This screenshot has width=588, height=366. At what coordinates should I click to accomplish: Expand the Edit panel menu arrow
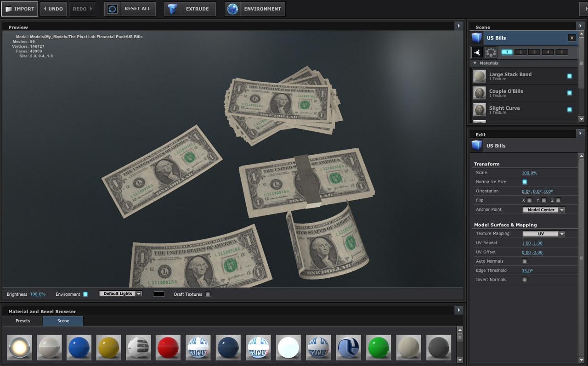(581, 134)
